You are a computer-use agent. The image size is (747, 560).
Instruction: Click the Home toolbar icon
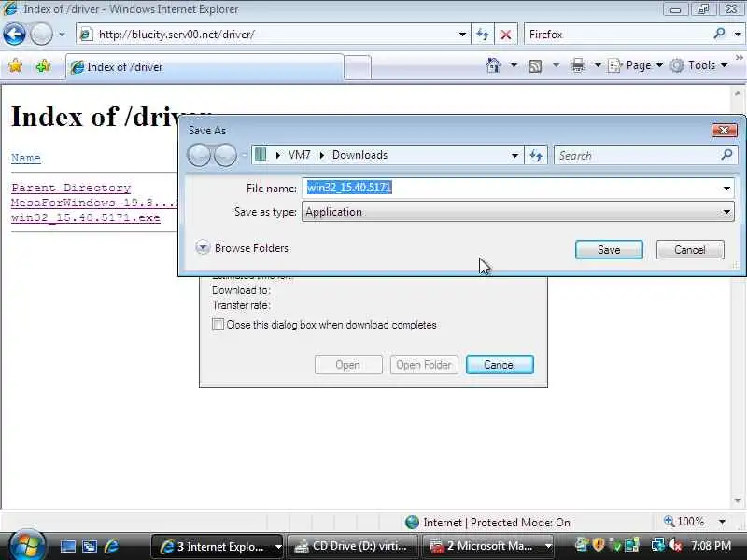494,65
